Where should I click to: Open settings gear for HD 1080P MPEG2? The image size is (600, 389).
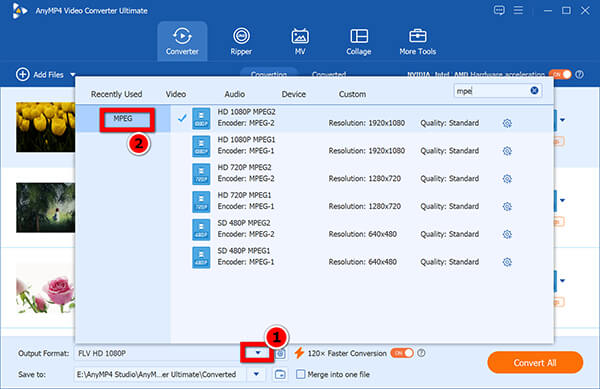(507, 123)
